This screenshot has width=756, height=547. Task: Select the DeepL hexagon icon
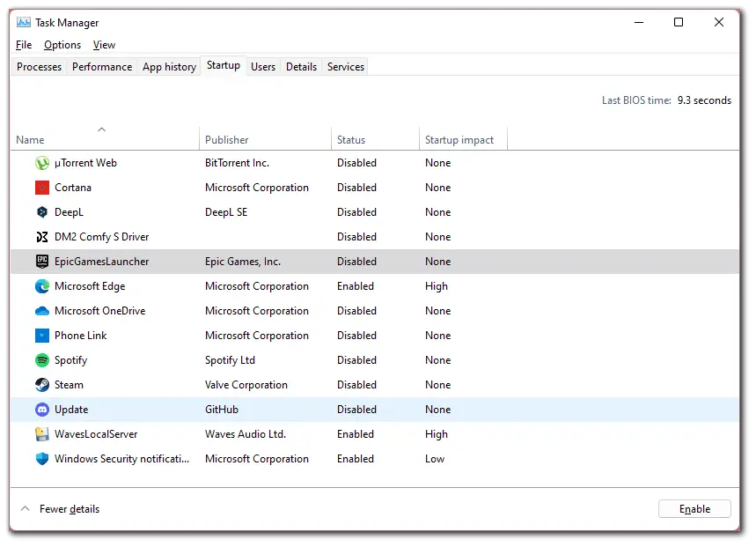coord(42,212)
